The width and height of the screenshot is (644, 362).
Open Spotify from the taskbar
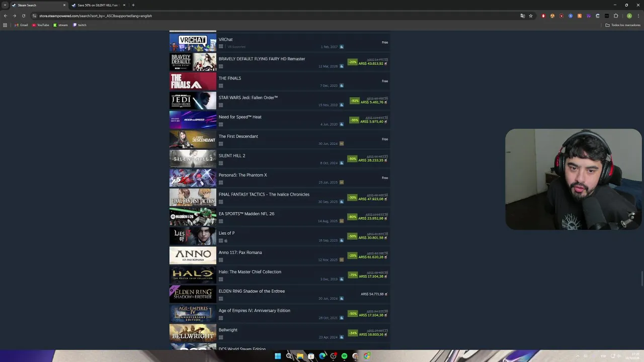click(x=344, y=356)
